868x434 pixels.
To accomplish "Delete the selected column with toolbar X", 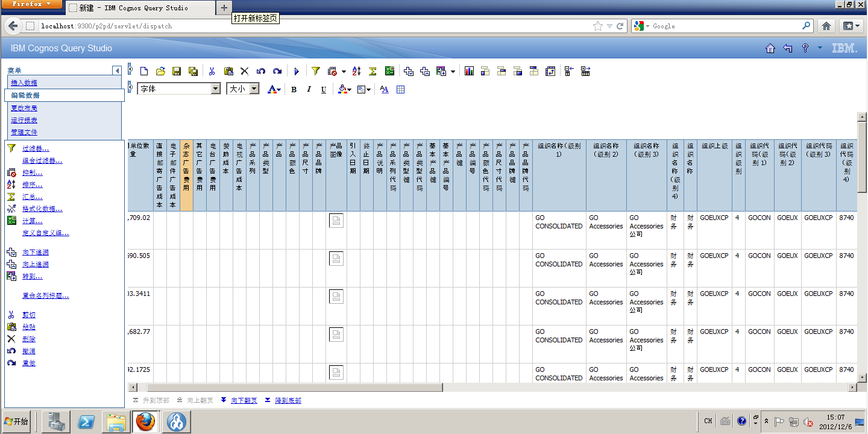I will 245,71.
